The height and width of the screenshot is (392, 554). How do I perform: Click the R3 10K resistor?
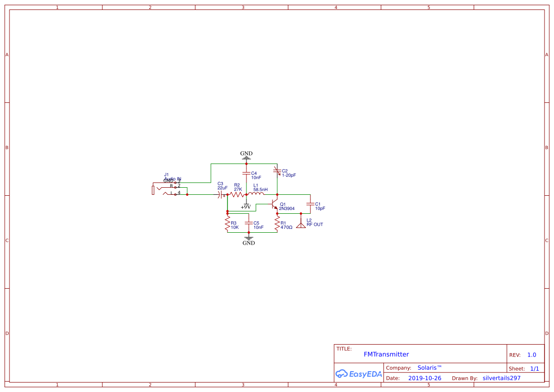pos(227,224)
